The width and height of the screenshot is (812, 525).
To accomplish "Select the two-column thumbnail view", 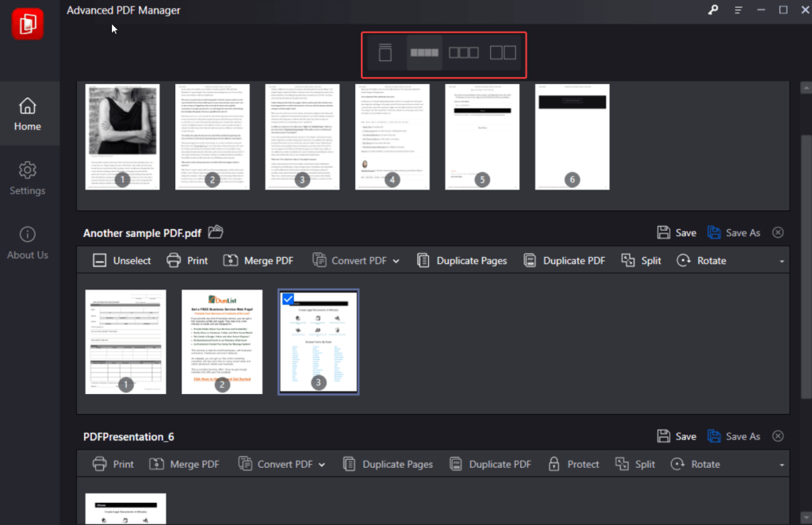I will click(503, 53).
